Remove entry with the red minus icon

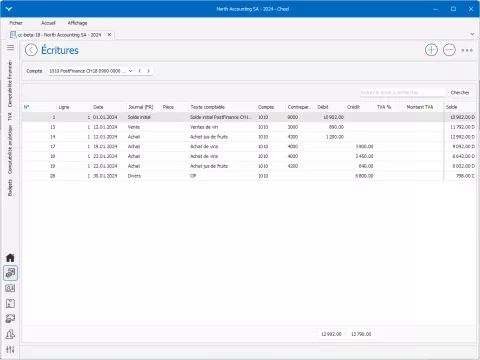pyautogui.click(x=449, y=50)
